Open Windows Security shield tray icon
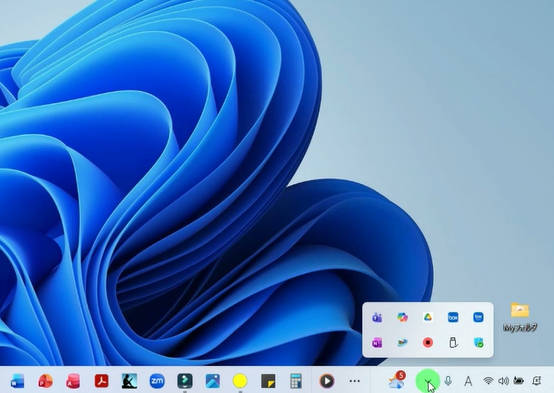This screenshot has width=554, height=393. click(479, 342)
